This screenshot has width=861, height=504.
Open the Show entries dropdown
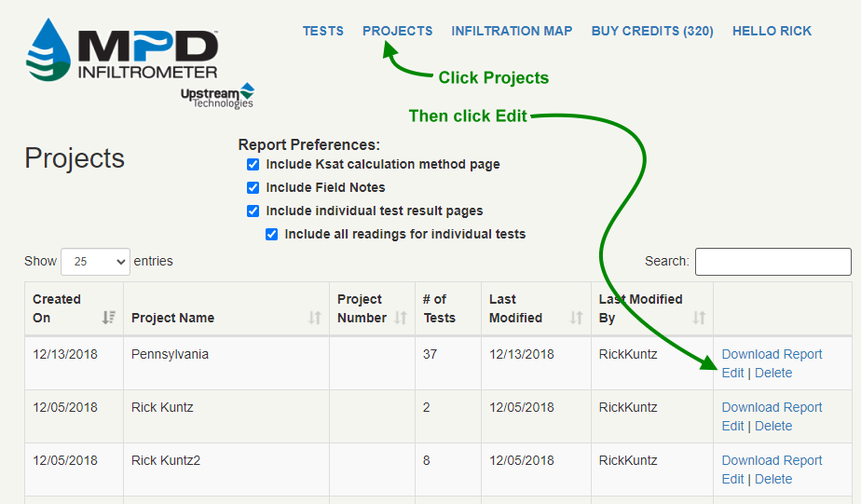(x=95, y=262)
